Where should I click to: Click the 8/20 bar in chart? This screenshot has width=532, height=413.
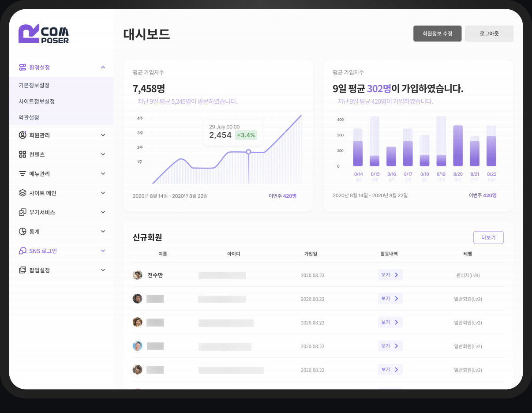(x=458, y=146)
